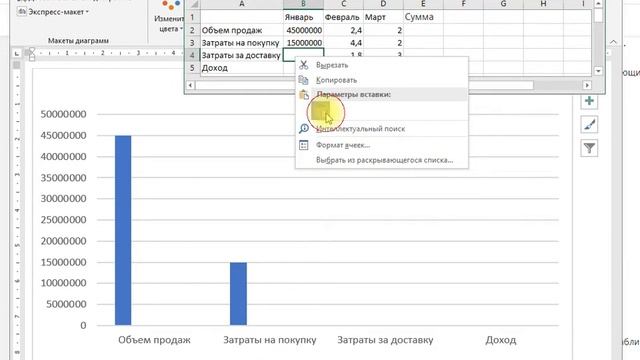Viewport: 640px width, 360px height.
Task: Choose Выбрать из раскрывающегося списка...
Action: tap(384, 160)
